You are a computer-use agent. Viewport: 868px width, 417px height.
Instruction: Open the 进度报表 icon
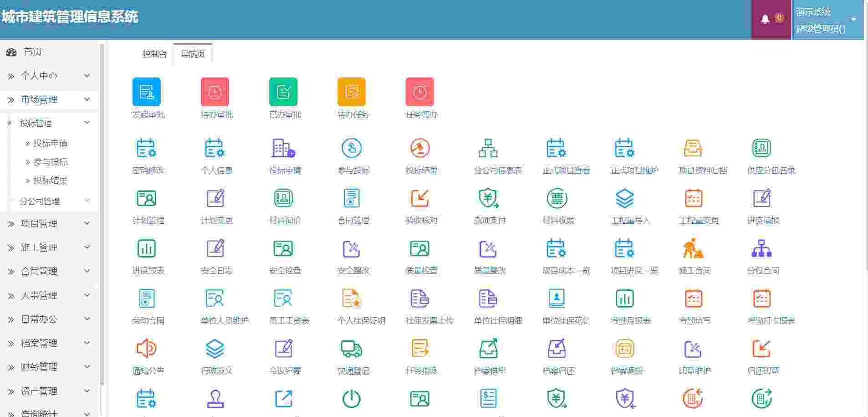click(x=146, y=248)
